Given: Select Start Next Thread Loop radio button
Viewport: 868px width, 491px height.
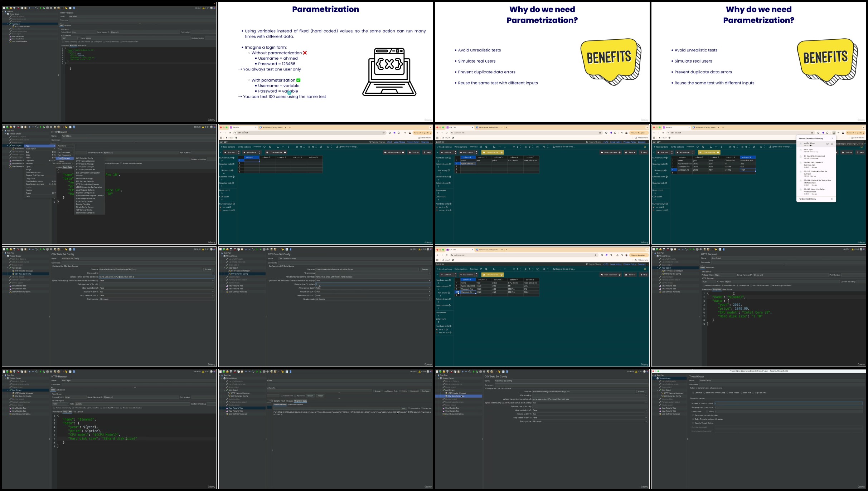Looking at the screenshot, I should pyautogui.click(x=704, y=393).
